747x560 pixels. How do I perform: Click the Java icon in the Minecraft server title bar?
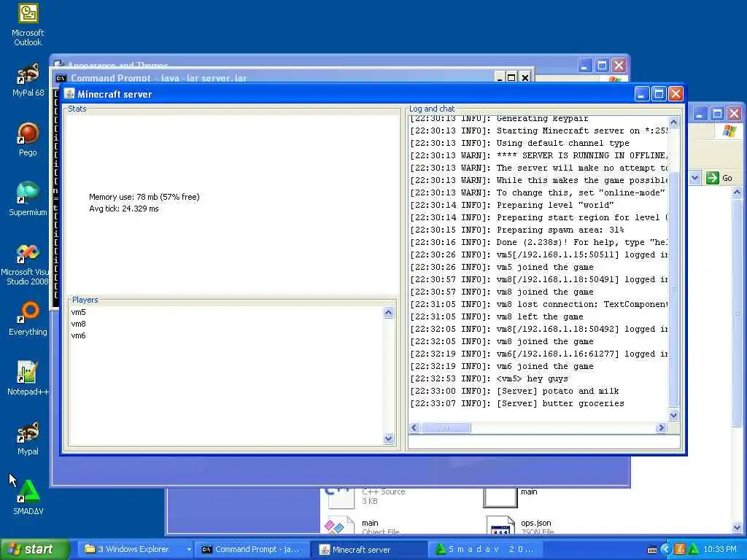[69, 94]
